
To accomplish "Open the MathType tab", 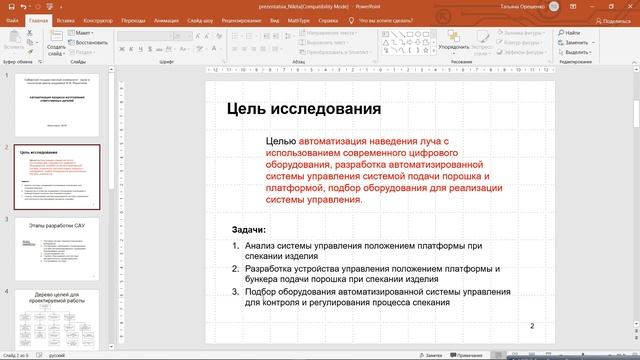I will [x=298, y=20].
